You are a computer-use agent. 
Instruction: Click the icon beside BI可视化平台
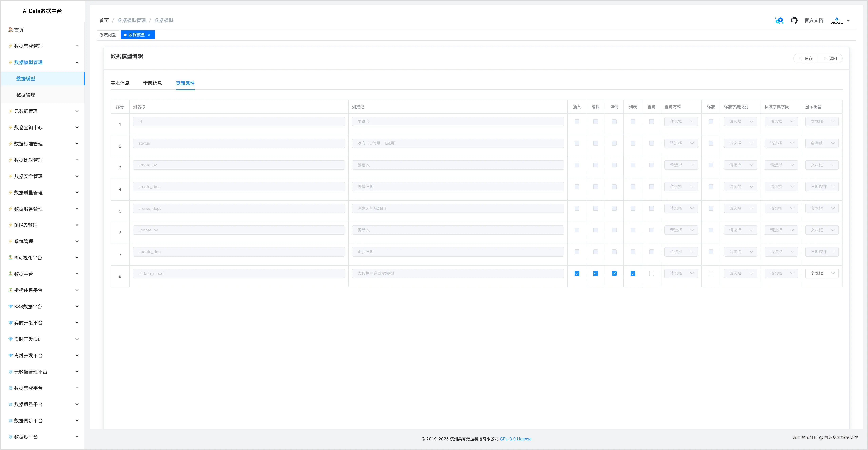[x=11, y=258]
